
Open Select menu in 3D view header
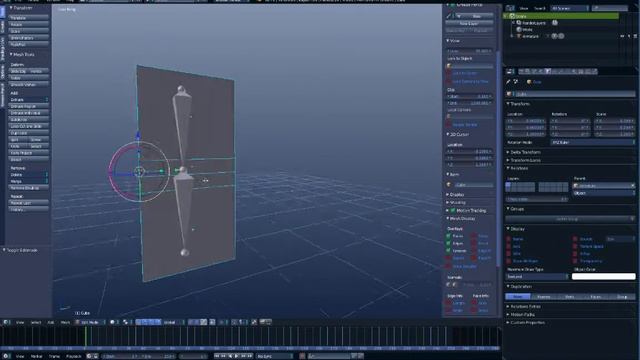[36, 322]
